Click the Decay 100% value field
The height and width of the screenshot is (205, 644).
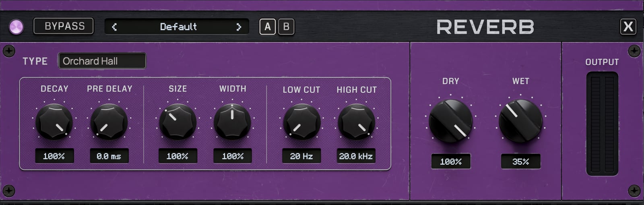[54, 156]
